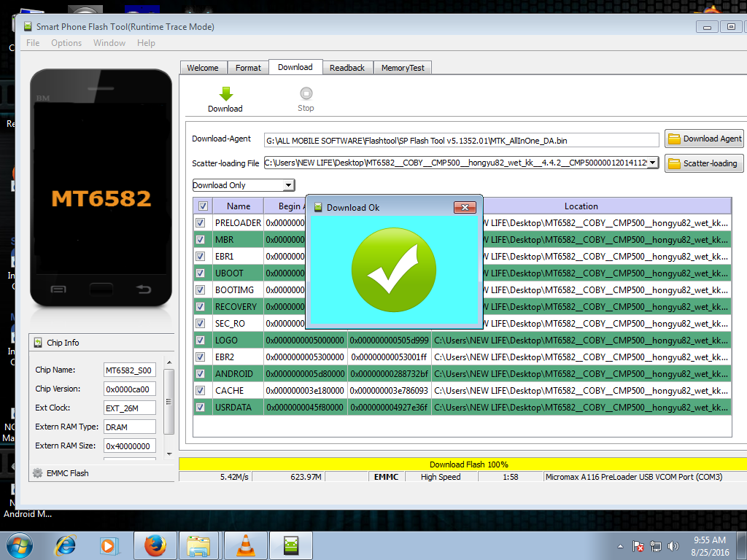The image size is (747, 560).
Task: Switch to the Readback tab
Action: [347, 68]
